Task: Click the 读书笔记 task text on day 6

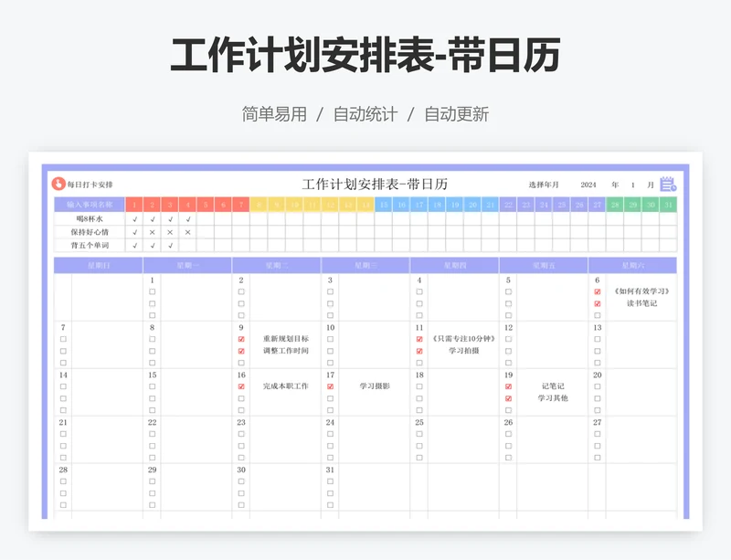Action: (642, 303)
